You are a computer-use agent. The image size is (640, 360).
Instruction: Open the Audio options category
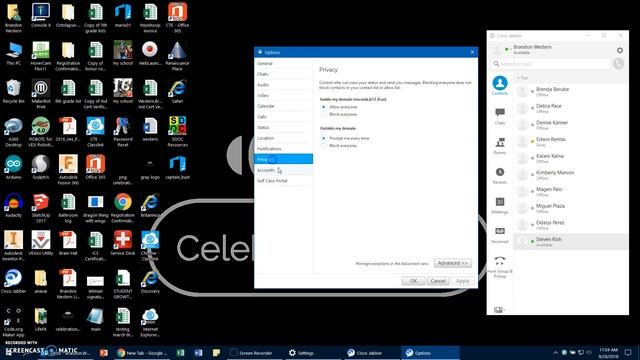point(283,84)
